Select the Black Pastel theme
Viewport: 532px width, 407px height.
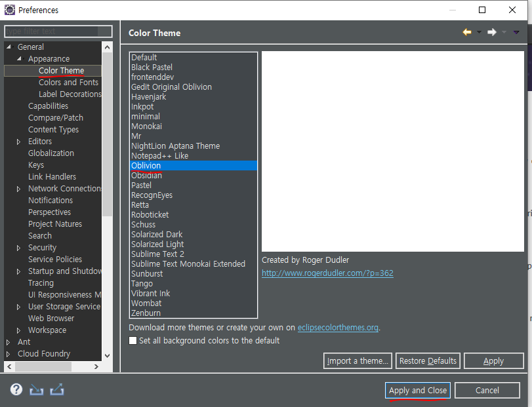point(194,67)
